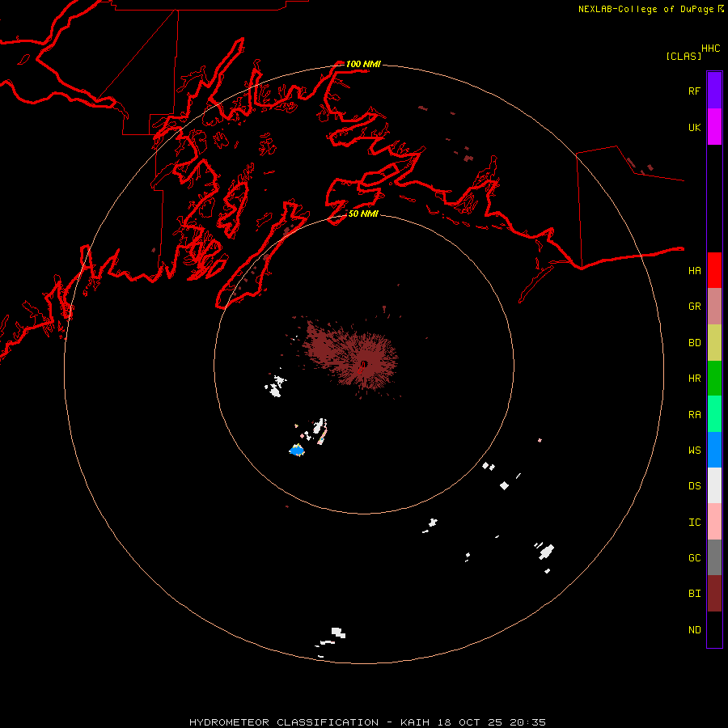Click the [CLAS] units label

point(684,56)
